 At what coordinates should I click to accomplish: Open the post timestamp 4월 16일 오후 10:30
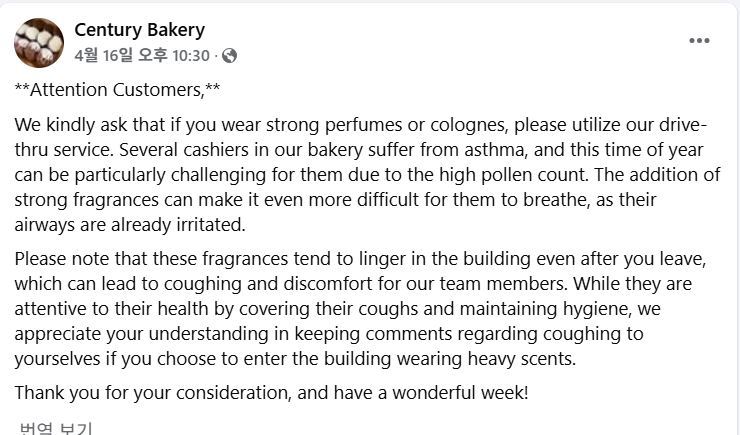coord(142,56)
